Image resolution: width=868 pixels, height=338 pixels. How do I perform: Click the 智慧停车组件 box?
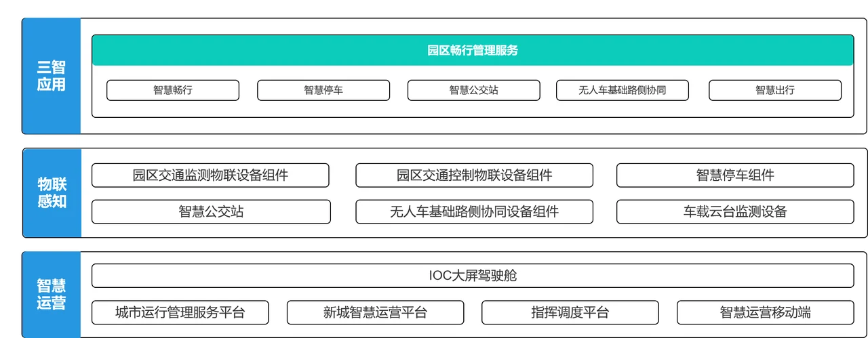[x=735, y=175]
